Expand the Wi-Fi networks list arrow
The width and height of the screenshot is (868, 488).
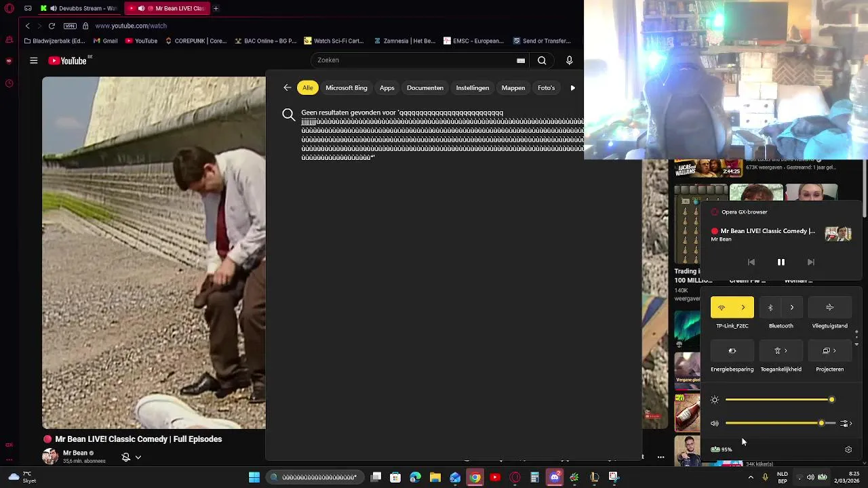click(x=743, y=308)
